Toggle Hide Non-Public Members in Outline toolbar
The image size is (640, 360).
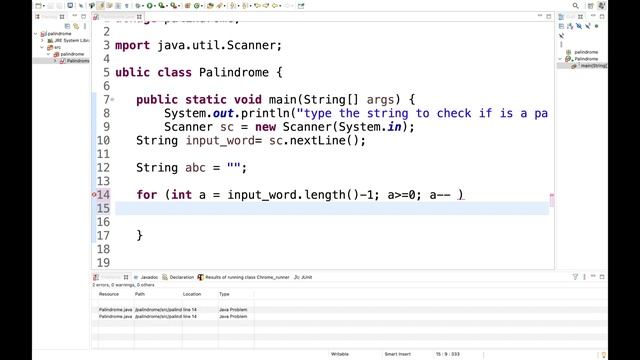596,26
